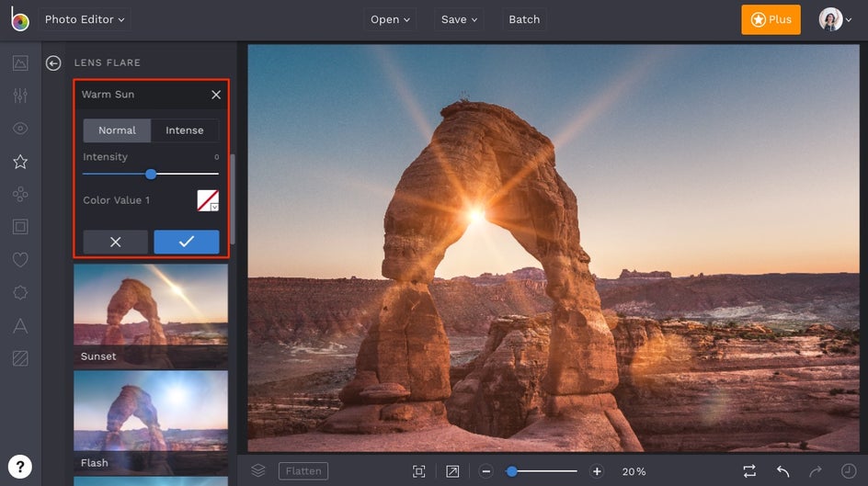Screen dimensions: 868x486
Task: Open the help question mark button
Action: point(20,467)
